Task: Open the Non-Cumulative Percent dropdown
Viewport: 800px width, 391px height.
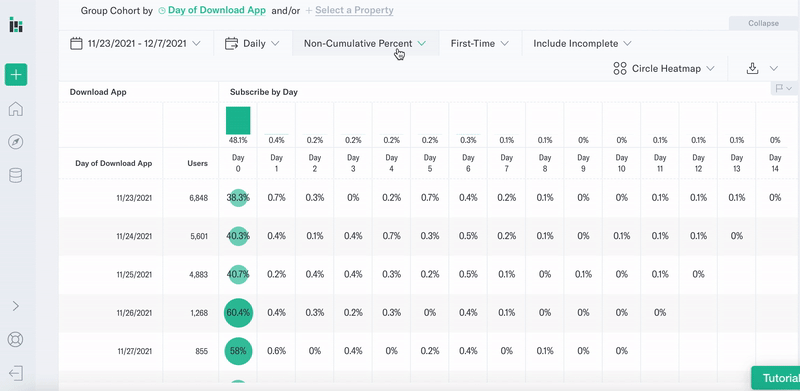Action: (x=365, y=43)
